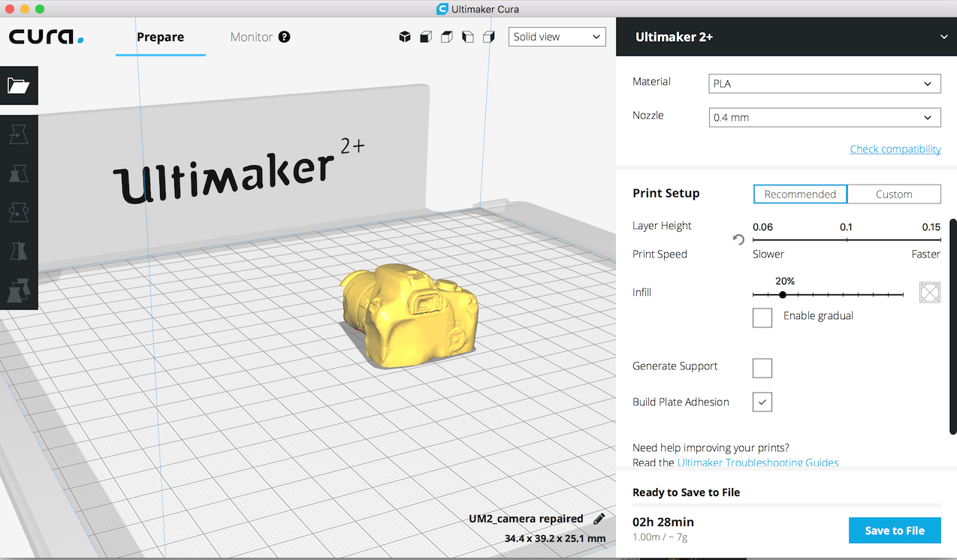Open file with the folder icon
This screenshot has width=957, height=560.
(x=19, y=86)
